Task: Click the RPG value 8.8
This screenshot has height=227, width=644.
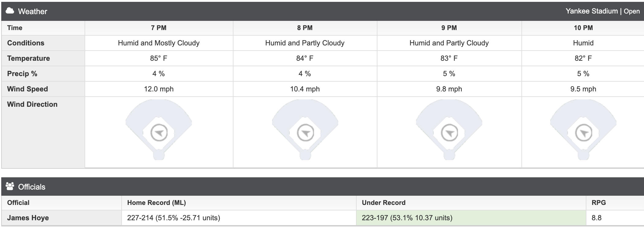Action: [597, 218]
